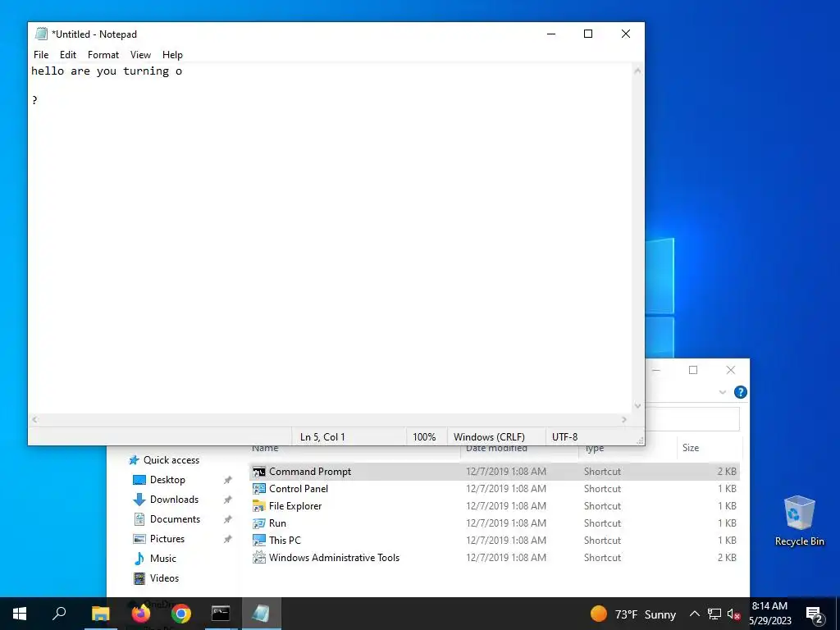Open File Explorer help (blue question mark)
The width and height of the screenshot is (840, 630).
click(741, 392)
